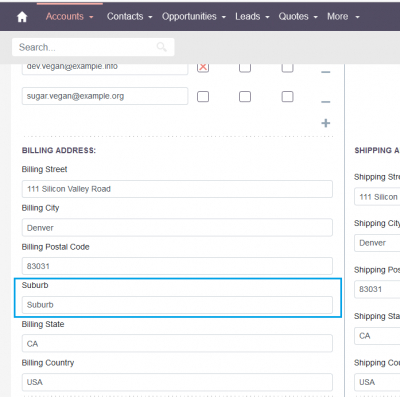Go to the Home icon
Screen dimensions: 400x397
(22, 17)
